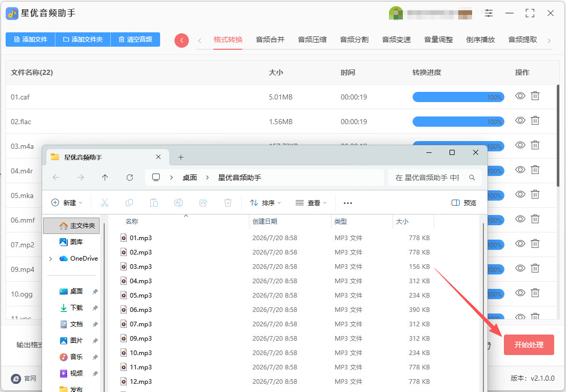
Task: Click the 添加文件 add file button
Action: click(x=30, y=40)
